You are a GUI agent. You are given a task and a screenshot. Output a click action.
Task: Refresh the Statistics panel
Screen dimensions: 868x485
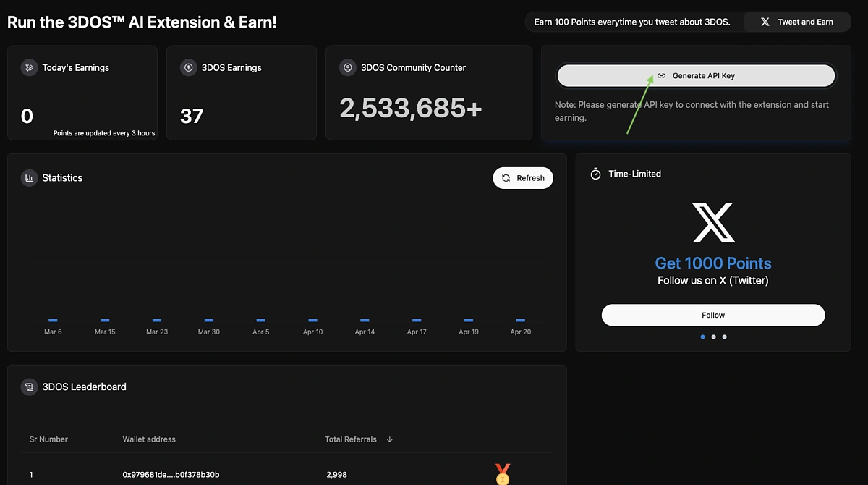click(523, 177)
